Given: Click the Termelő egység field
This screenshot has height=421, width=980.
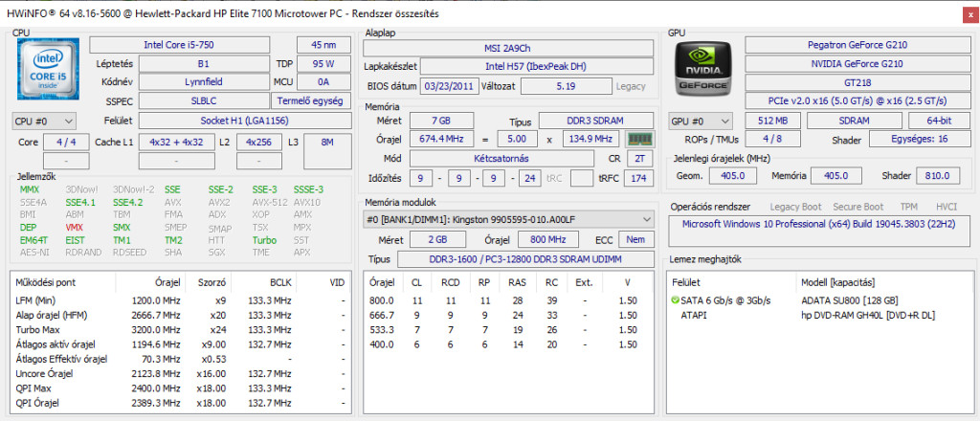Looking at the screenshot, I should [311, 101].
